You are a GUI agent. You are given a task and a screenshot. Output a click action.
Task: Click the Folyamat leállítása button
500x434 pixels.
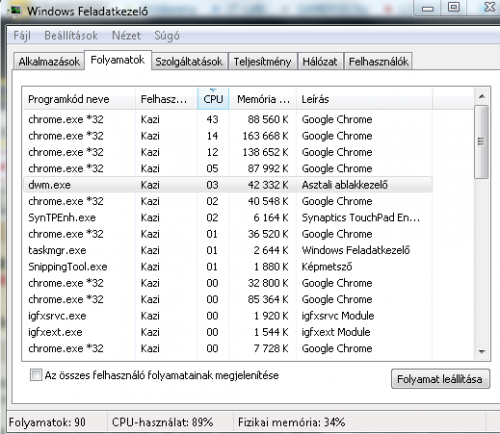pyautogui.click(x=440, y=379)
